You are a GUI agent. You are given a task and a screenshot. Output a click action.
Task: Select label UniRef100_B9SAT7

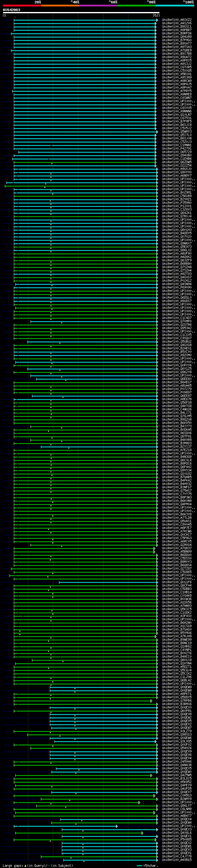(x=177, y=43)
